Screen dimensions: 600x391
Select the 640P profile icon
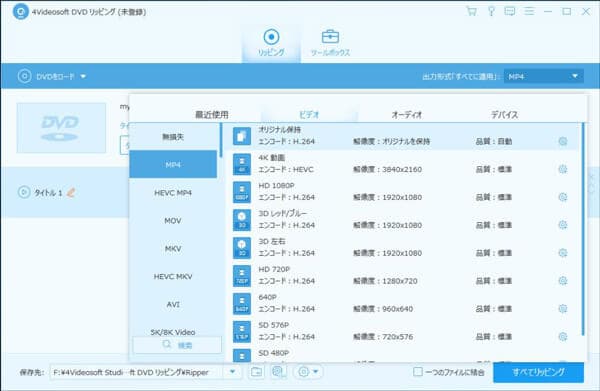pos(242,304)
